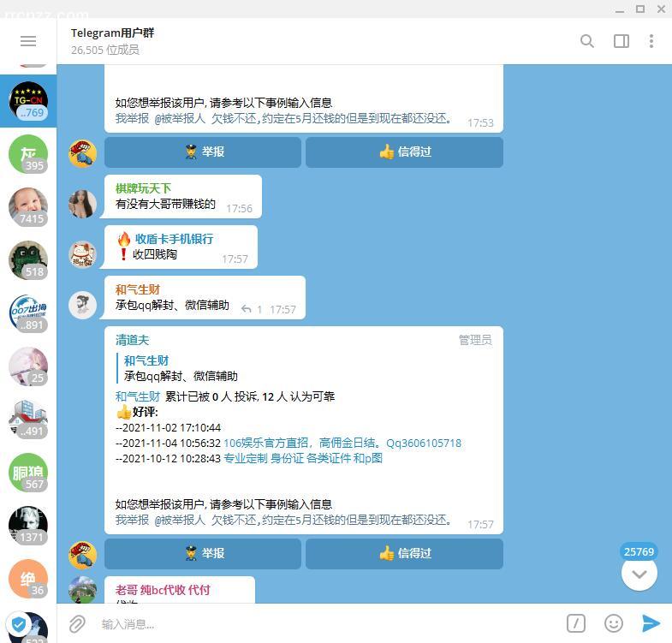Open the quoted reply from 和气生财

181,368
